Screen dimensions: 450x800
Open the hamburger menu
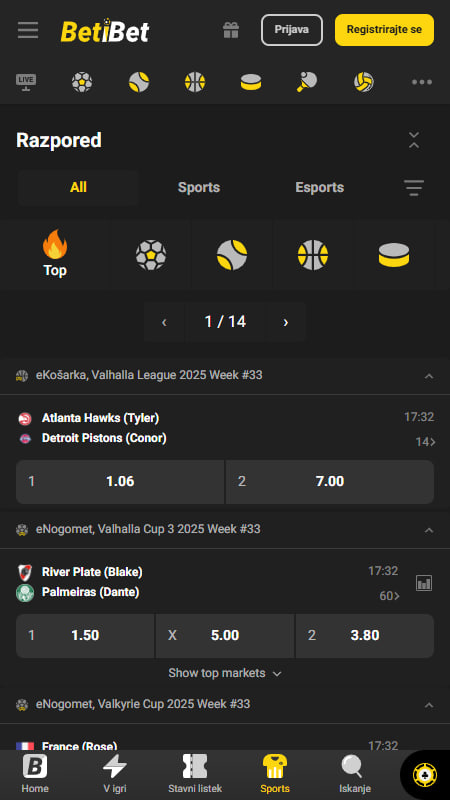coord(28,30)
